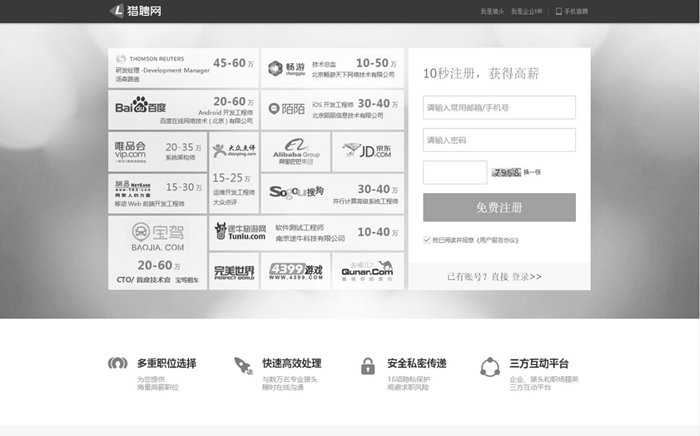700x436 pixels.
Task: Click the 快速高效处理 rocket icon
Action: click(x=243, y=365)
